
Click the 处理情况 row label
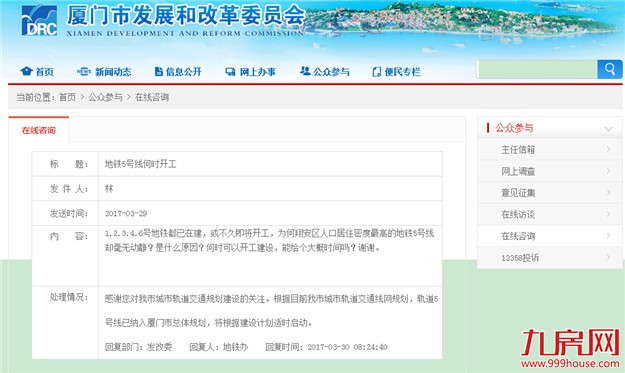pyautogui.click(x=69, y=297)
